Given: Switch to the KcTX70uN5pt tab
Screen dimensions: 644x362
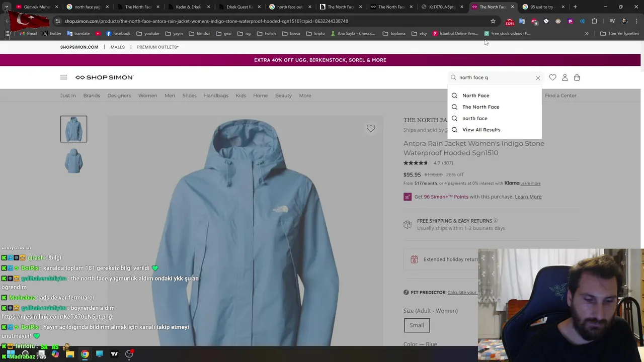Looking at the screenshot, I should (x=442, y=7).
